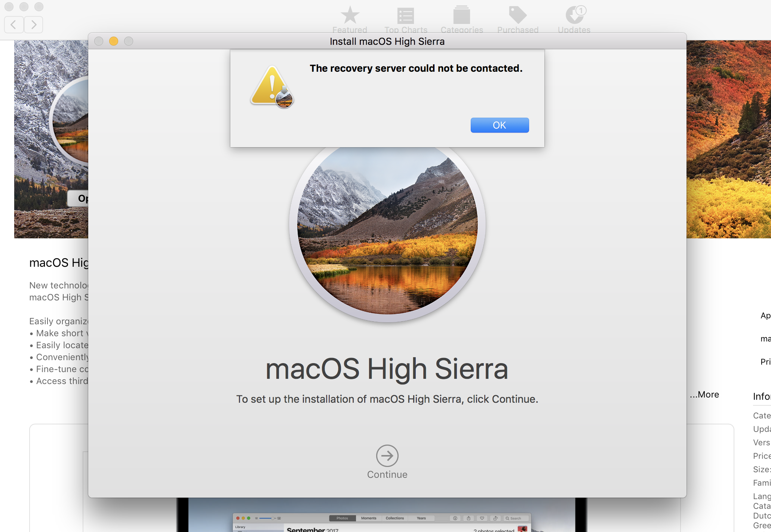Click the yellow warning alert icon
Viewport: 771px width, 532px height.
coord(272,87)
